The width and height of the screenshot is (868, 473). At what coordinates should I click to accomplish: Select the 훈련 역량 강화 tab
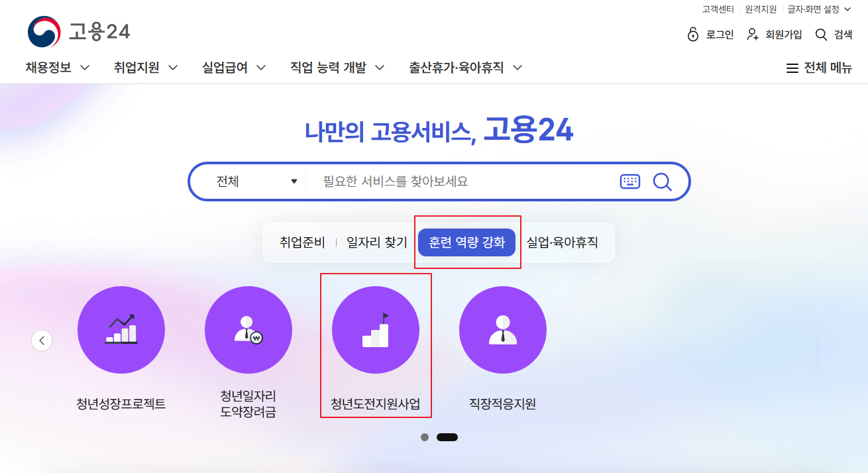coord(466,242)
